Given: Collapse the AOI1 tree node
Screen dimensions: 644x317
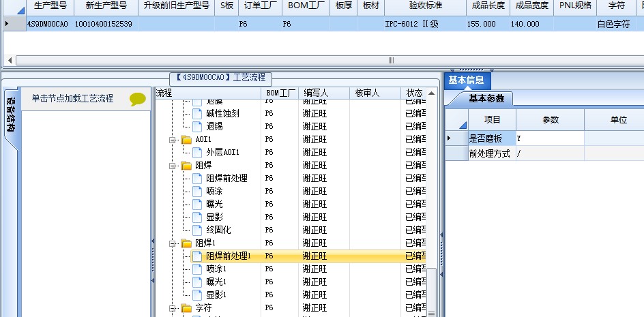Looking at the screenshot, I should (x=173, y=140).
